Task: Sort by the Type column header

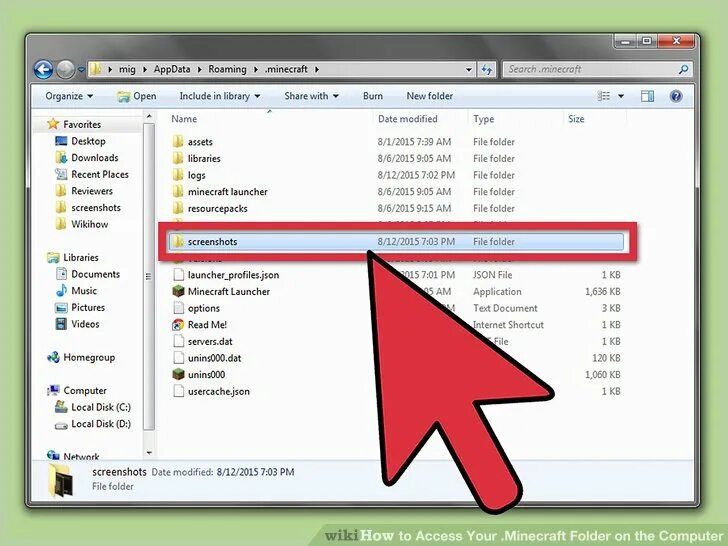Action: (x=483, y=119)
